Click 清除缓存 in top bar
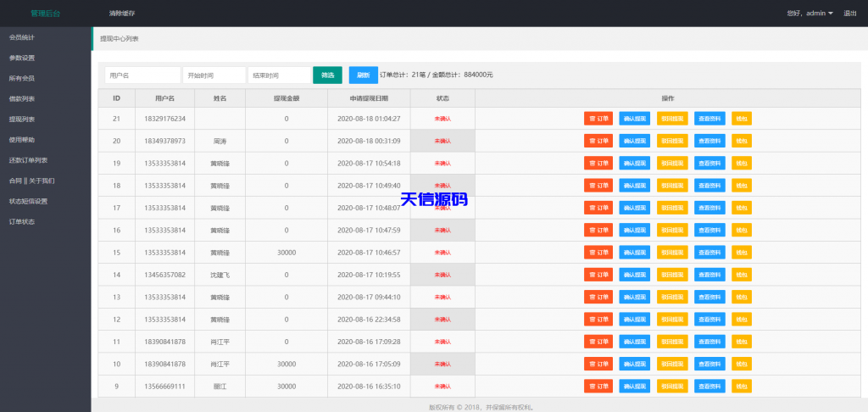868x412 pixels. (x=122, y=14)
